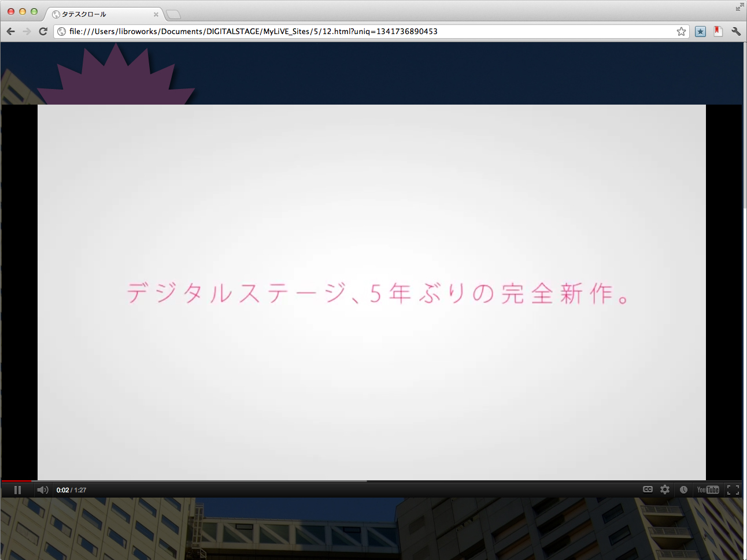Click the page info globe icon

click(61, 31)
